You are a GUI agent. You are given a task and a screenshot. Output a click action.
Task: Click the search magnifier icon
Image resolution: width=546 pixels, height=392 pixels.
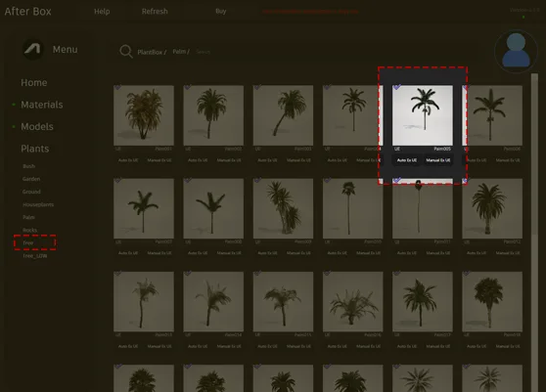(x=125, y=52)
